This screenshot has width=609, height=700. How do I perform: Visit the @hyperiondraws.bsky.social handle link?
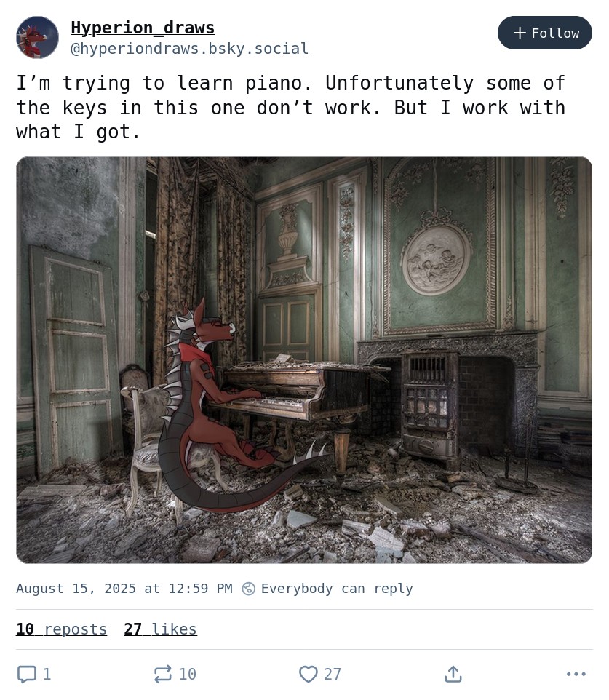click(x=189, y=48)
